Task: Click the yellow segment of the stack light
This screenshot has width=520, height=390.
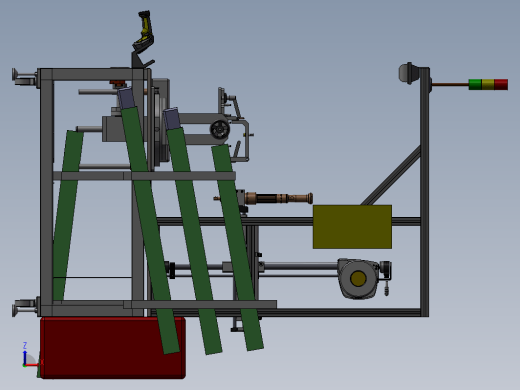Action: (x=488, y=84)
